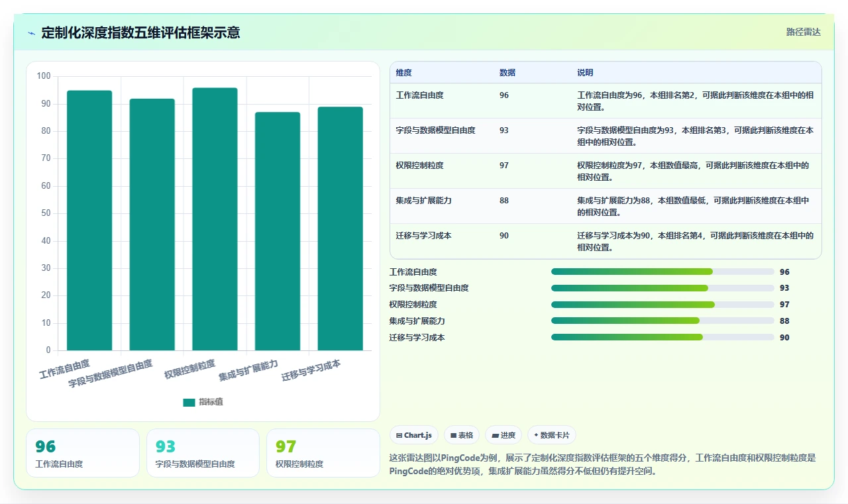
Task: Click value 96 in the table
Action: [x=504, y=95]
